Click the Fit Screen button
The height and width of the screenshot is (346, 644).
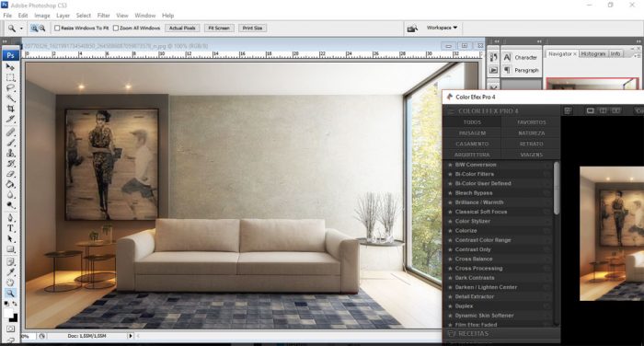click(219, 28)
